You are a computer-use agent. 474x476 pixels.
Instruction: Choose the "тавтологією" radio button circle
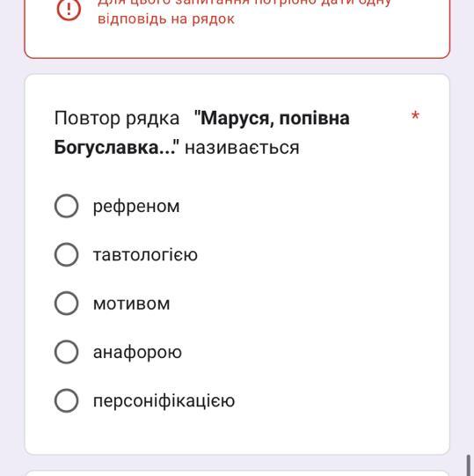67,254
